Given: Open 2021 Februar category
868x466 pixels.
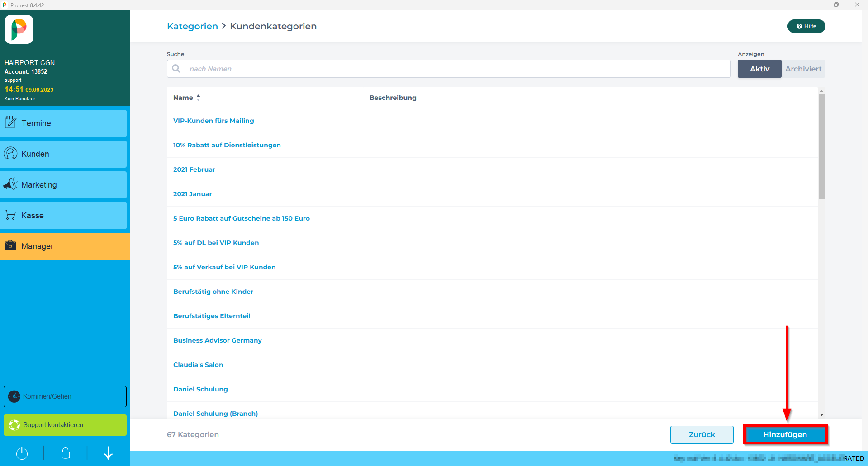Looking at the screenshot, I should [x=194, y=169].
